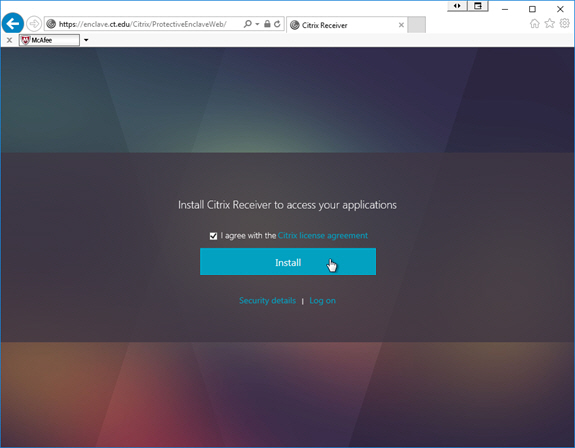Open the address bar search dropdown arrow
Screen dimensions: 575x448
(257, 24)
